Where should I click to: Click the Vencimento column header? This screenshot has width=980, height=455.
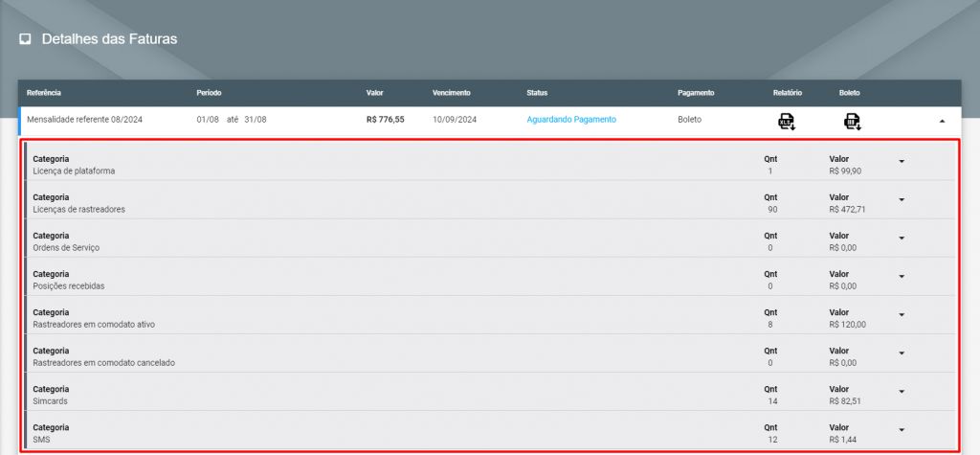(x=452, y=93)
